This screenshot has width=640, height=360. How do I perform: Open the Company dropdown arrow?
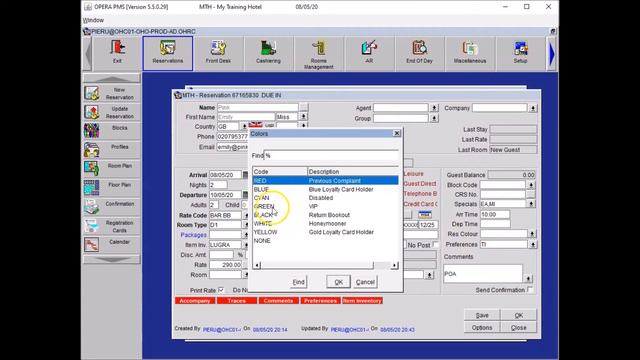point(533,108)
